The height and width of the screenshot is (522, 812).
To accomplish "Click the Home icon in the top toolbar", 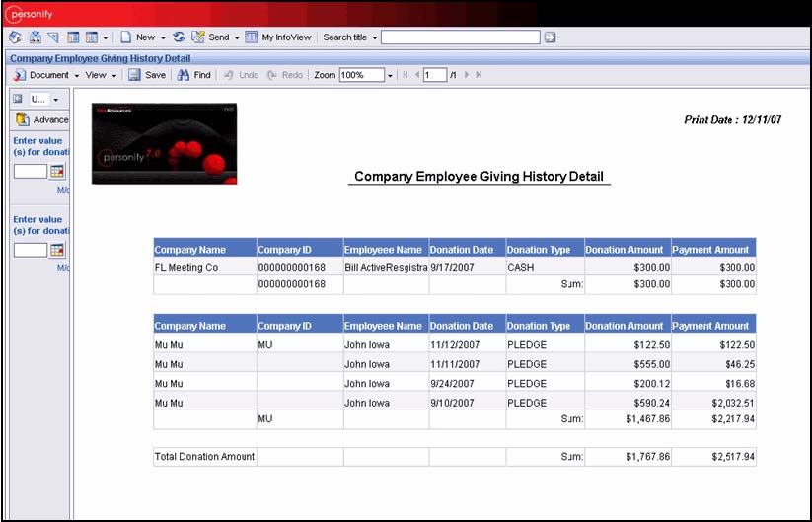I will [16, 37].
